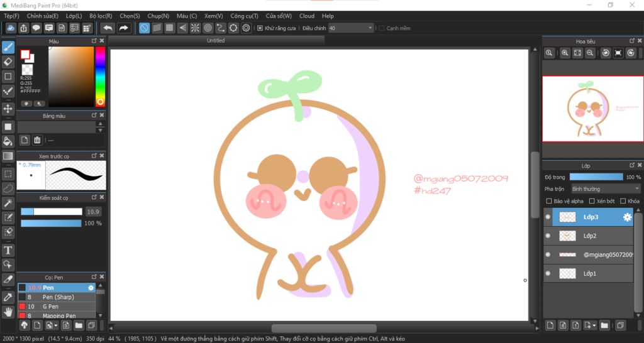
Task: Open settings gear for layer Lớp3
Action: tap(627, 217)
